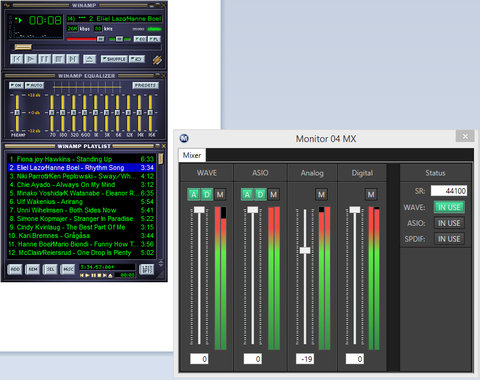
Task: Toggle WAVE channel D routing button
Action: tap(207, 194)
